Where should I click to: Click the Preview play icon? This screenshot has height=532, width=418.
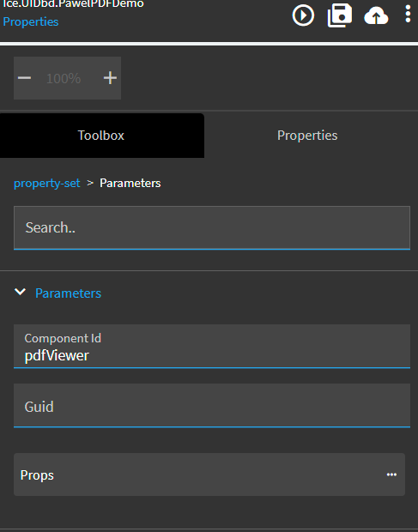tap(303, 15)
